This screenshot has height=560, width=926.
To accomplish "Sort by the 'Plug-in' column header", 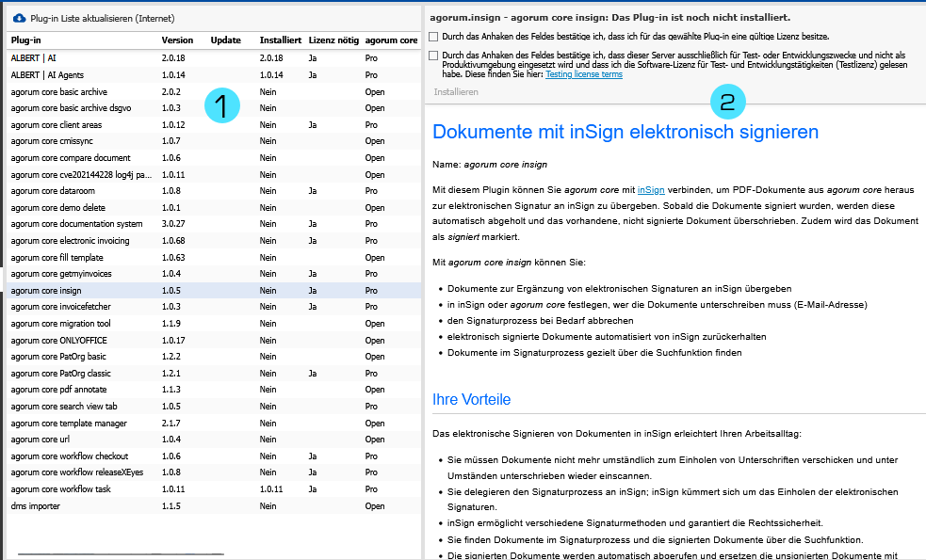I will click(x=26, y=40).
